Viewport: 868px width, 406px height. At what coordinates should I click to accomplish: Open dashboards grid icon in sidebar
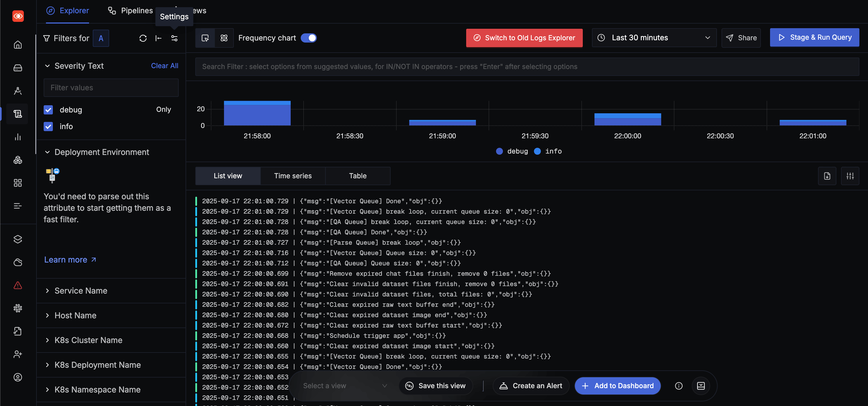[18, 183]
